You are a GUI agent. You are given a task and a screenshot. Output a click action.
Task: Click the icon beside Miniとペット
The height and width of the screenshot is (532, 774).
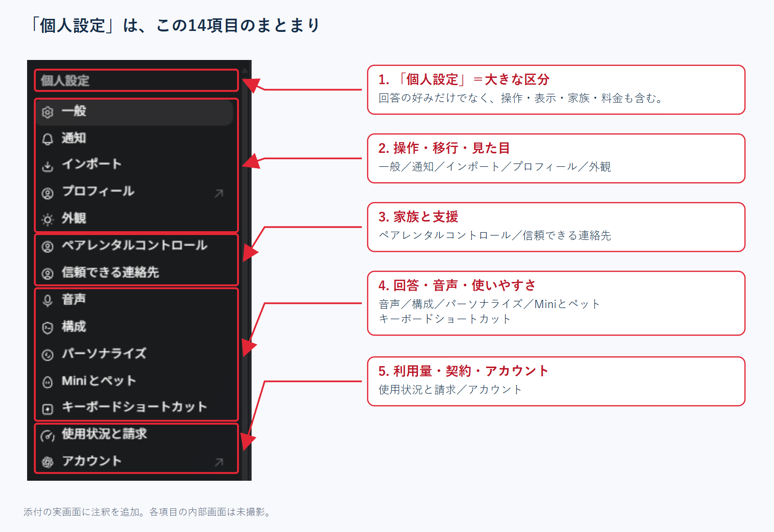pos(47,382)
